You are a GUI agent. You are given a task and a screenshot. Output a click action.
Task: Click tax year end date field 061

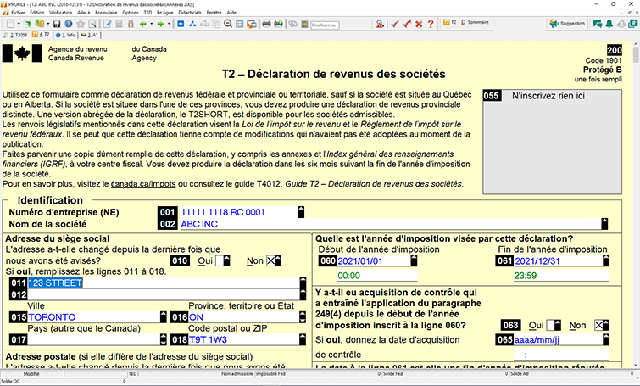558,261
